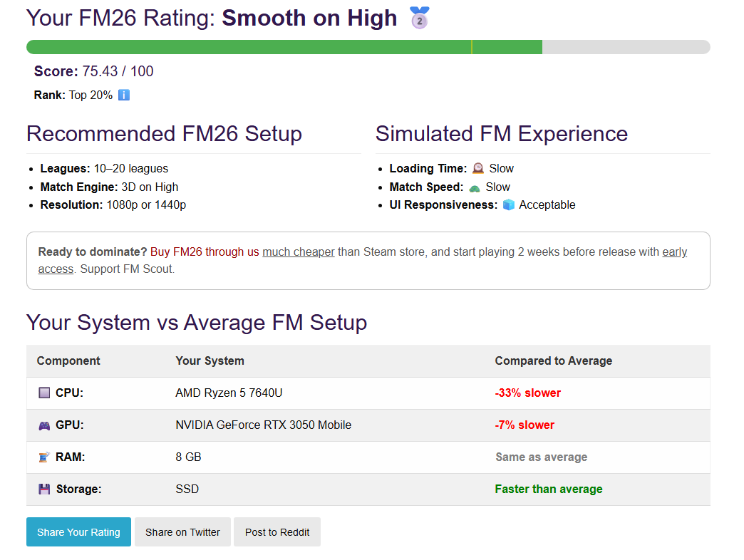Select 'Resolution: 1080p or 1440p' item
The image size is (744, 560).
click(x=113, y=205)
